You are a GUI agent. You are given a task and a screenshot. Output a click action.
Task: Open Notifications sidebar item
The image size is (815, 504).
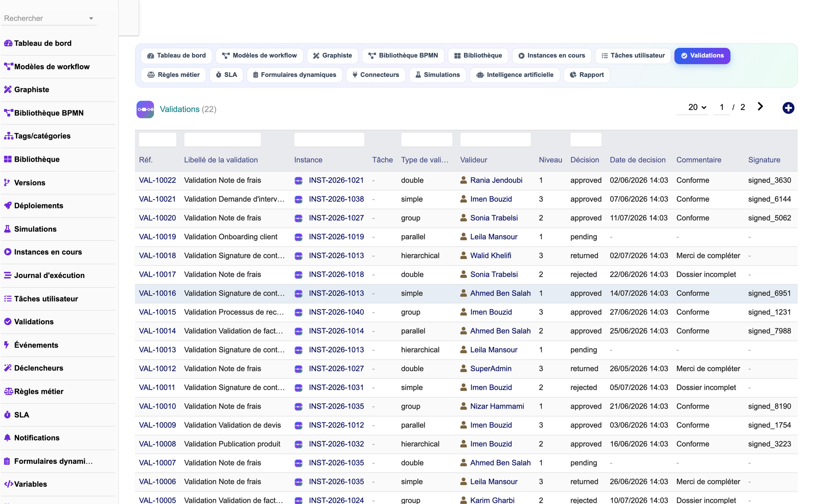pos(32,438)
